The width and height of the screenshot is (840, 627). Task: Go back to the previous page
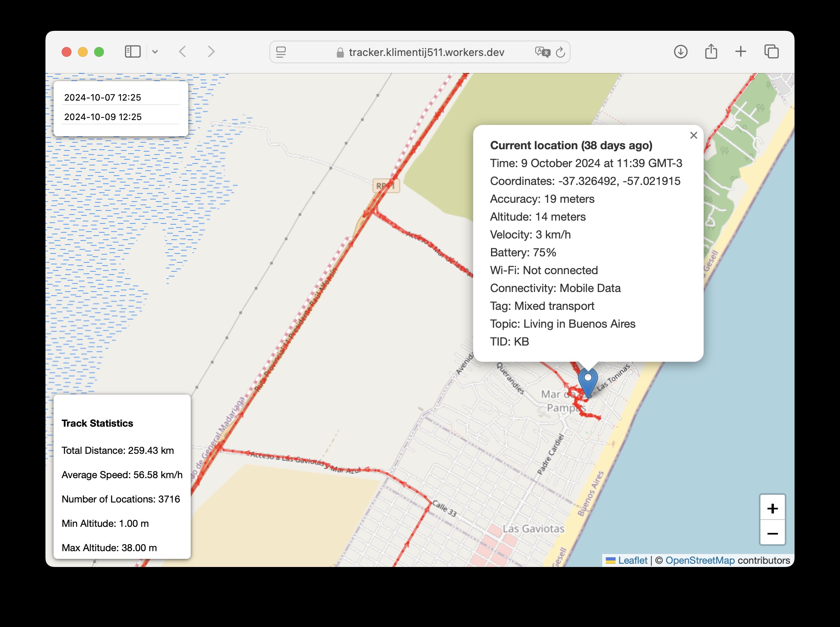click(x=183, y=52)
